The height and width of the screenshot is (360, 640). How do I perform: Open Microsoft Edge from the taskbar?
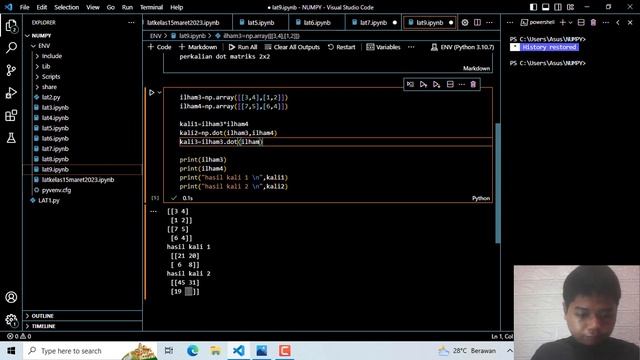click(x=193, y=351)
